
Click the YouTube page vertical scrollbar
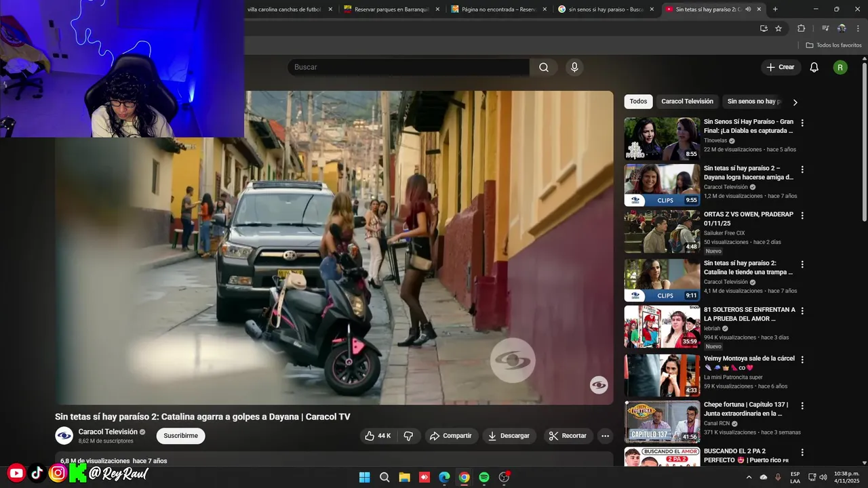point(864,142)
